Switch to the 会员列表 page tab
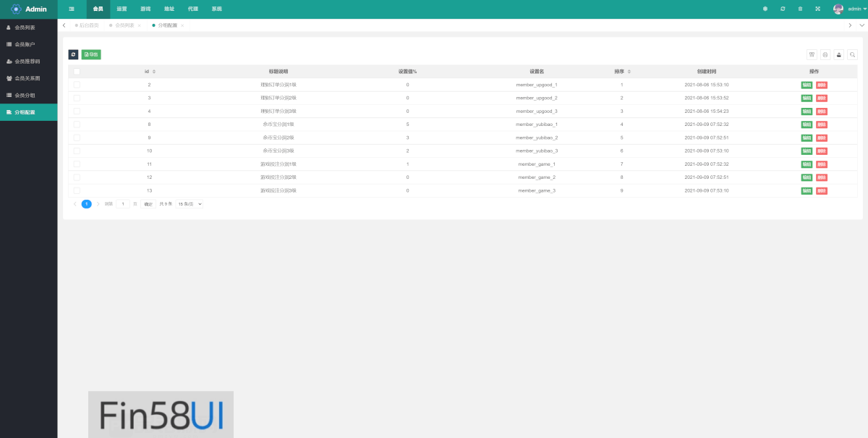The height and width of the screenshot is (438, 868). [x=126, y=25]
